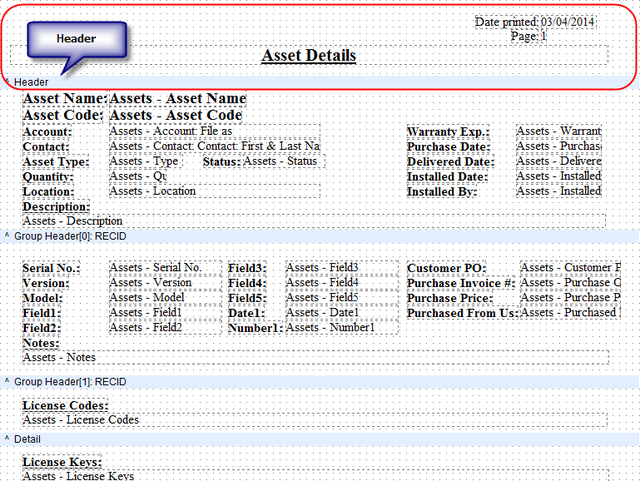640x481 pixels.
Task: Collapse the Group Header[1]: RECID band caret
Action: (x=6, y=382)
